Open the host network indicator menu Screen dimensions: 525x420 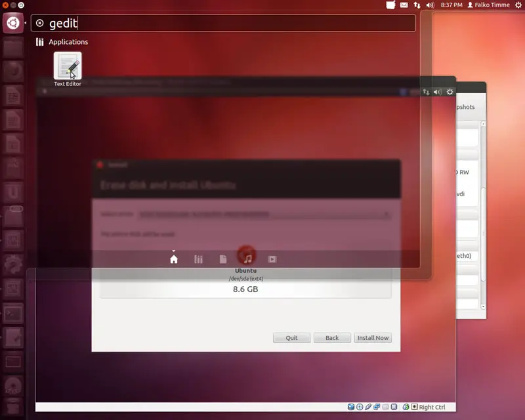[417, 5]
